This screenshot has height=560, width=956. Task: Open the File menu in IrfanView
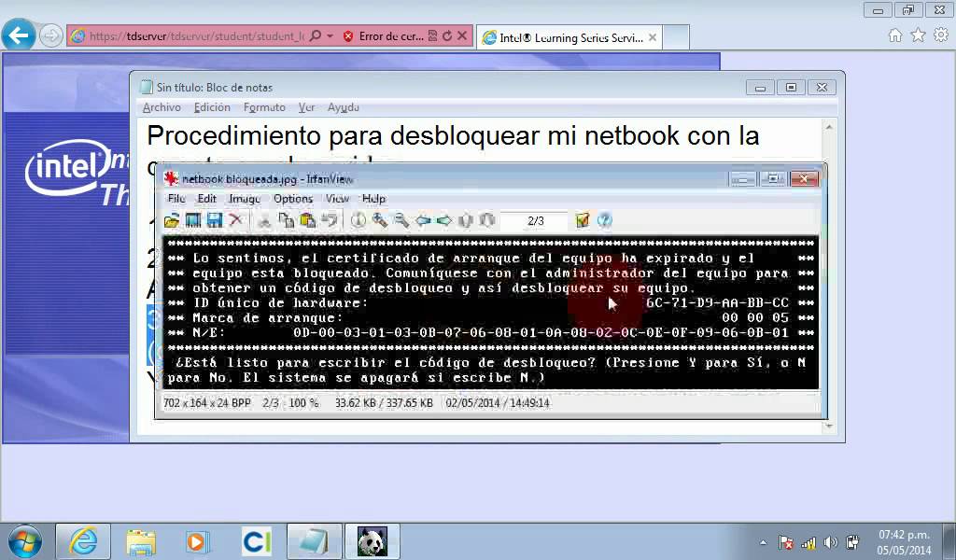point(176,199)
